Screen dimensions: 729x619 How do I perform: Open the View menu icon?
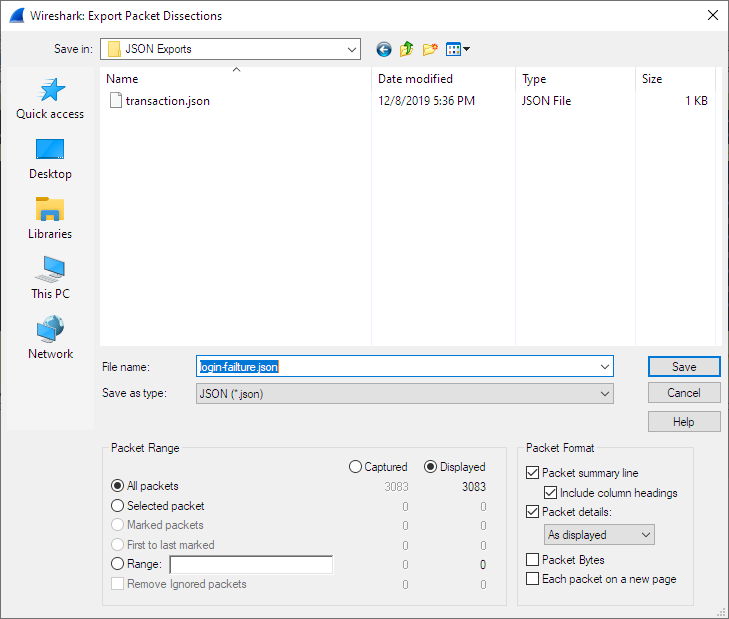tap(457, 49)
